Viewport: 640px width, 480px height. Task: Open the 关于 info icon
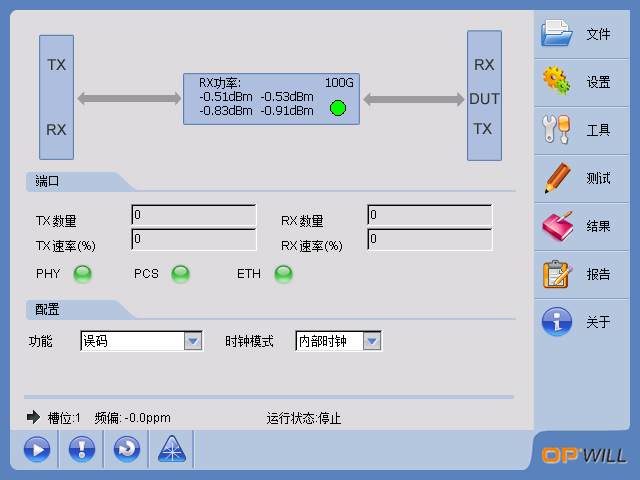557,322
